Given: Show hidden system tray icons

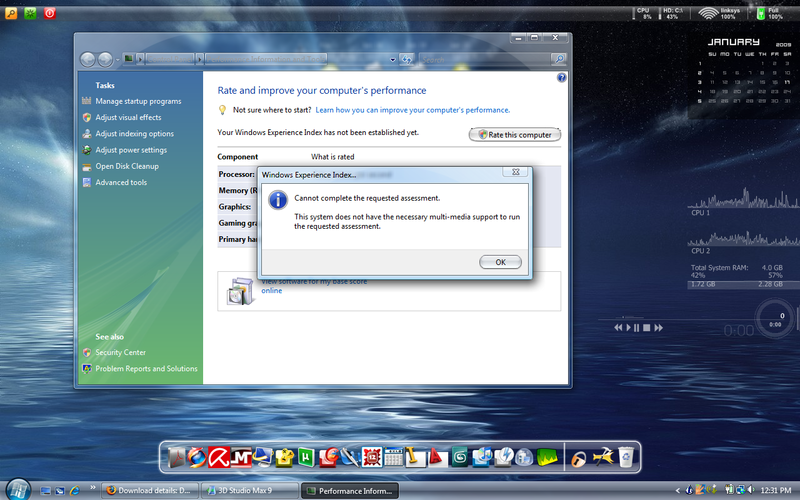Looking at the screenshot, I should 678,491.
